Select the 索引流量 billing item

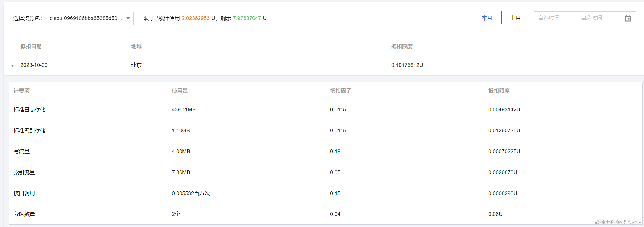24,172
